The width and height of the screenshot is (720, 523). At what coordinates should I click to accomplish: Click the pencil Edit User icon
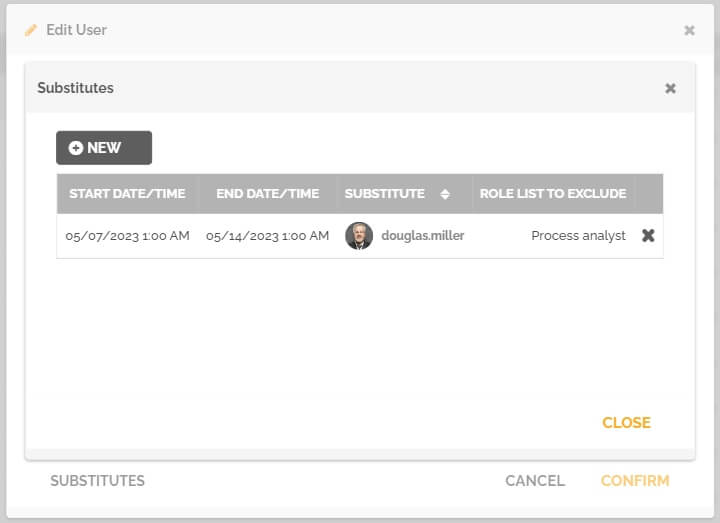click(31, 30)
